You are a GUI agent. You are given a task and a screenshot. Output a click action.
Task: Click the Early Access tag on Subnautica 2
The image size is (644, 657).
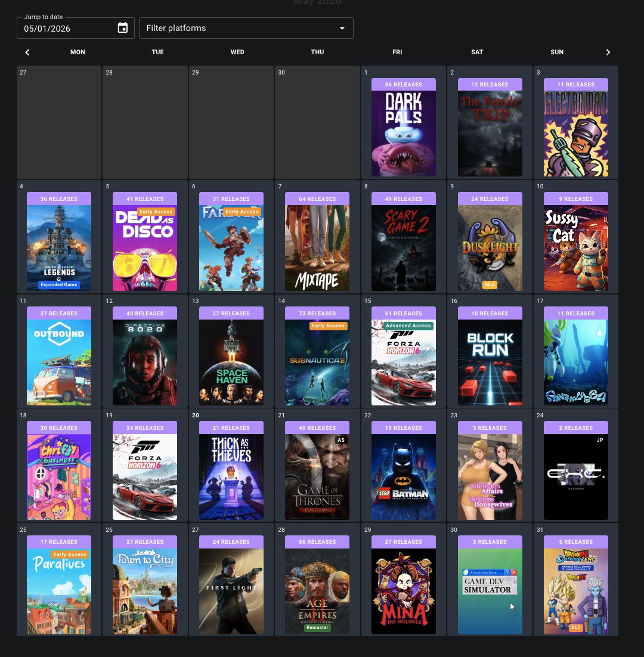[328, 326]
